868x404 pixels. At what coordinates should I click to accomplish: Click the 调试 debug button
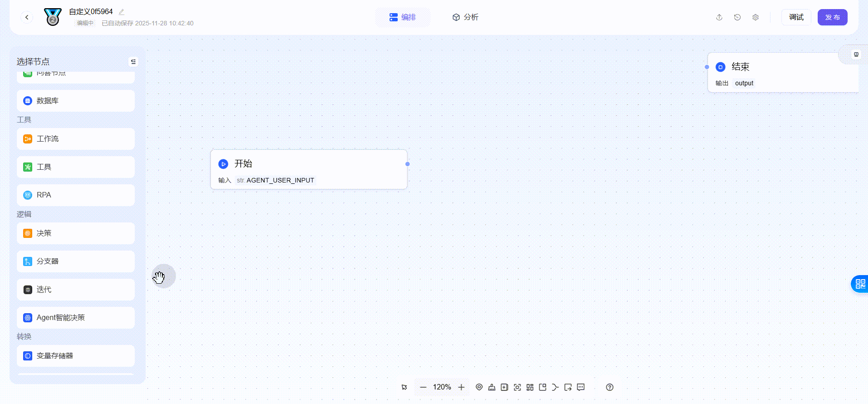[x=796, y=17]
